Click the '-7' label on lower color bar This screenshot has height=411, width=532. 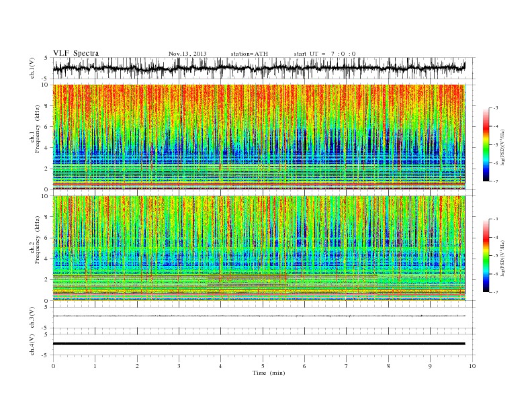point(496,292)
